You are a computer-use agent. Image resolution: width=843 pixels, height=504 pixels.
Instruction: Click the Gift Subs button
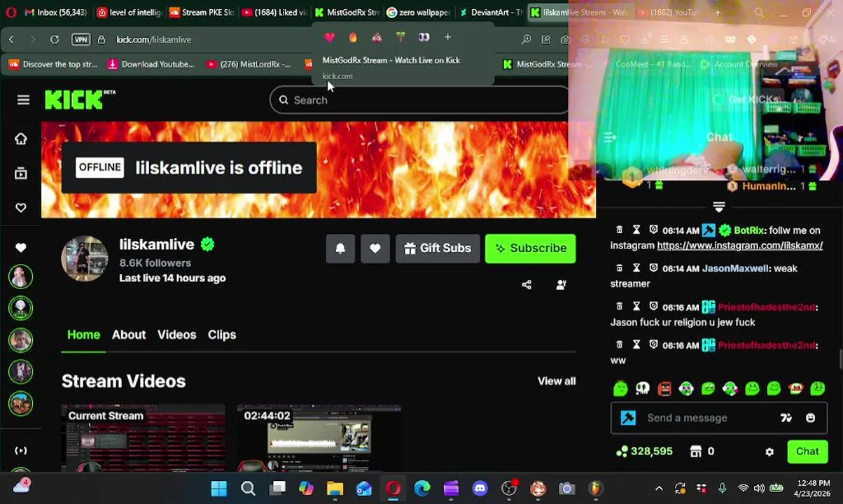[438, 248]
